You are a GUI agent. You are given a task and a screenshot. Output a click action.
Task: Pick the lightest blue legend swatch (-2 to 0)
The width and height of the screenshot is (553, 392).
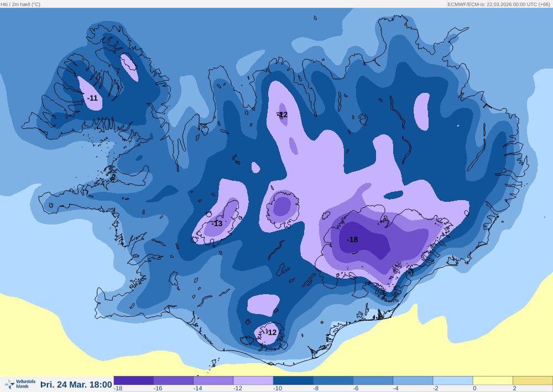tap(453, 380)
